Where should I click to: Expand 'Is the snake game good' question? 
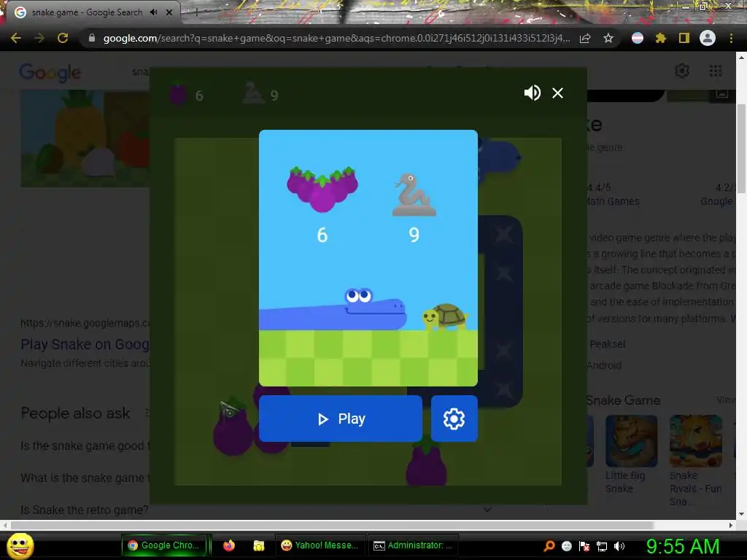click(85, 446)
